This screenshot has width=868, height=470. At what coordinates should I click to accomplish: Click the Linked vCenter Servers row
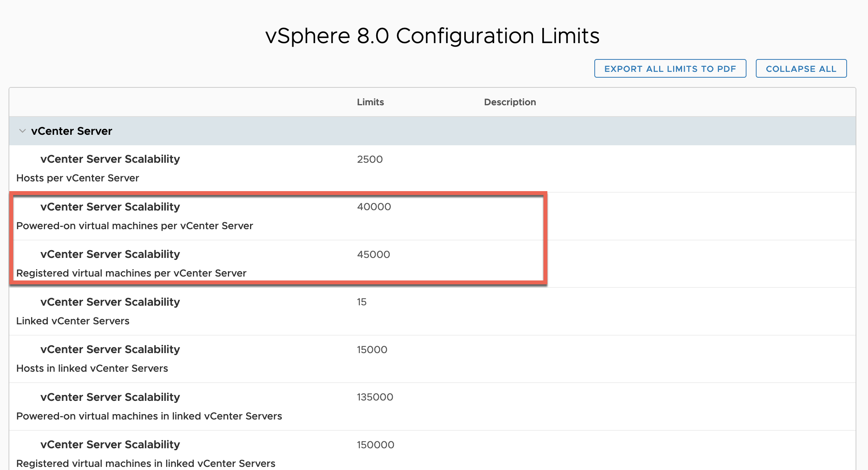pyautogui.click(x=72, y=321)
